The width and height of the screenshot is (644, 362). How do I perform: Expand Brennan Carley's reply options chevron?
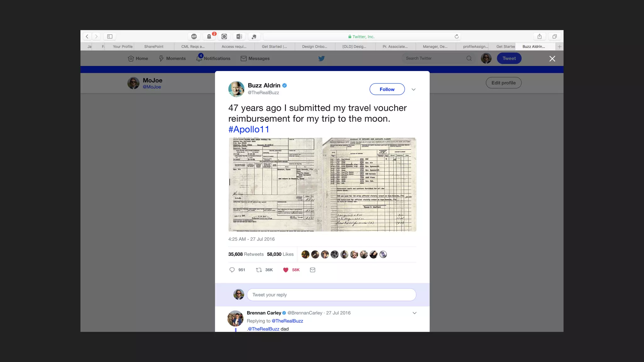[x=414, y=313]
